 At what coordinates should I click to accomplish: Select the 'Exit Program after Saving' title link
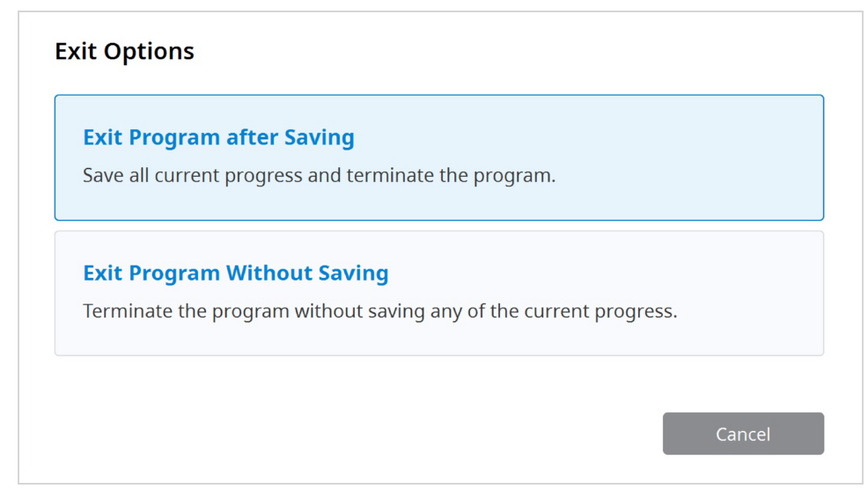coord(218,137)
